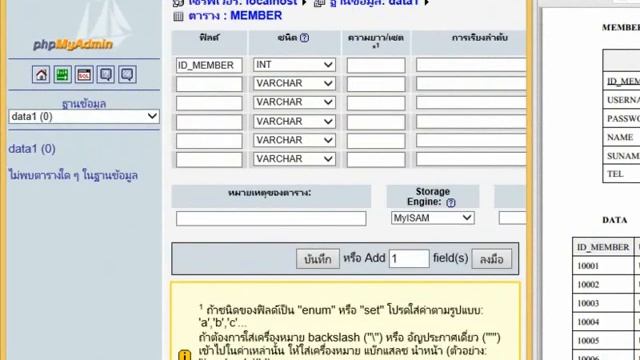The height and width of the screenshot is (360, 640).
Task: Click field name input in fifth row
Action: 209,141
